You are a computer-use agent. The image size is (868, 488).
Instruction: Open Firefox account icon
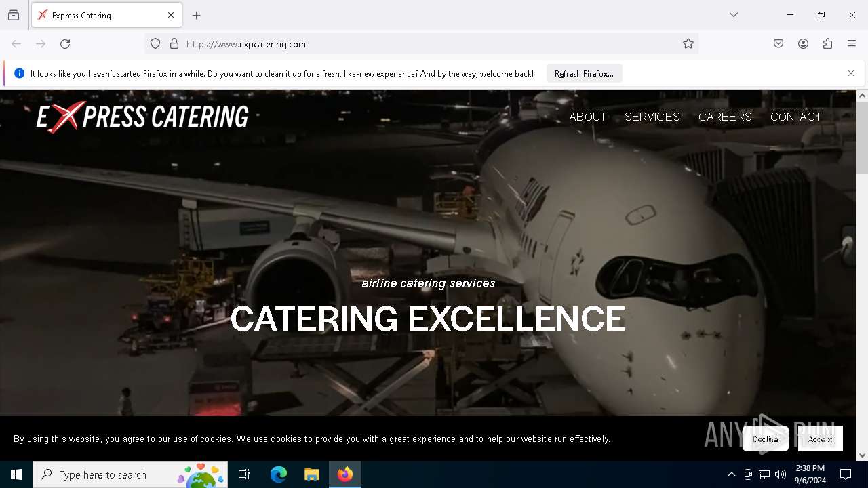click(x=803, y=44)
